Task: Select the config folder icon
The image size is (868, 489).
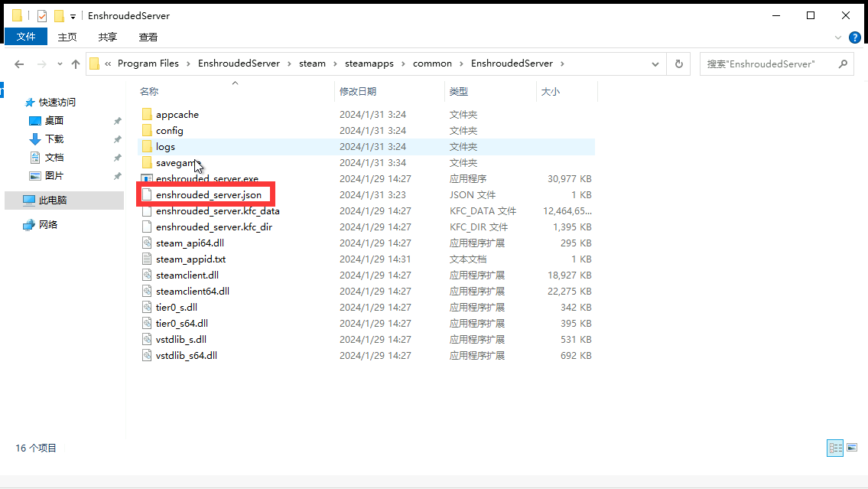Action: click(147, 131)
